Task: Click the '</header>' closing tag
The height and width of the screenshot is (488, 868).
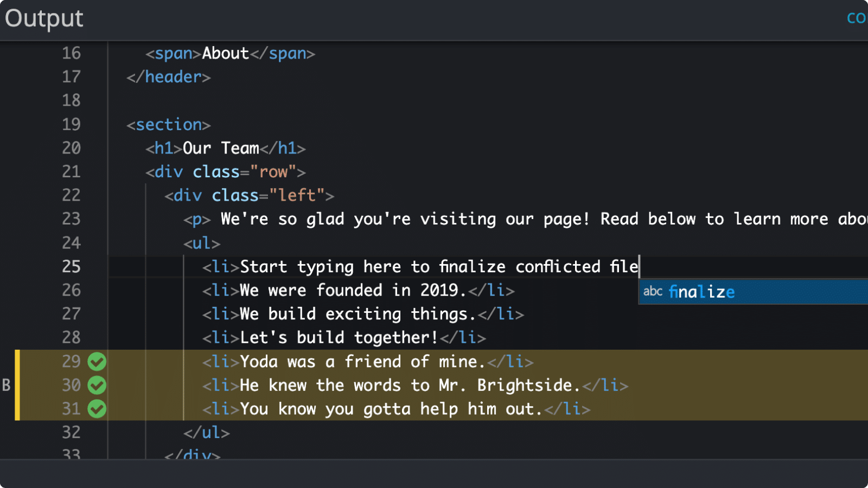Action: [169, 77]
